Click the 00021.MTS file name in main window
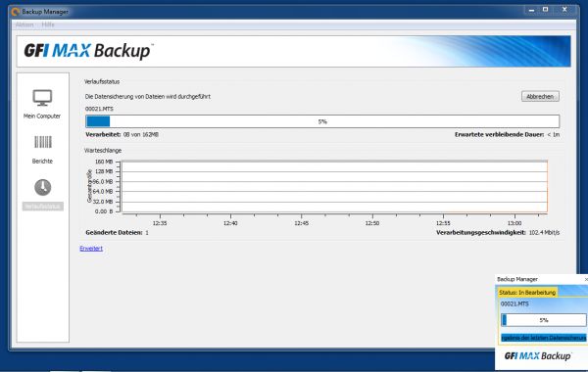Image resolution: width=588 pixels, height=372 pixels. pos(99,109)
